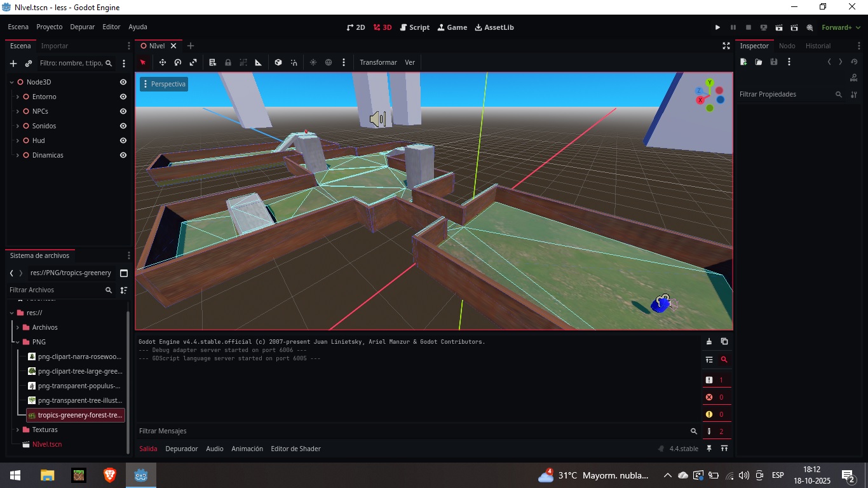Run the current scene with clapper icon
Viewport: 868px width, 488px height.
(x=779, y=27)
